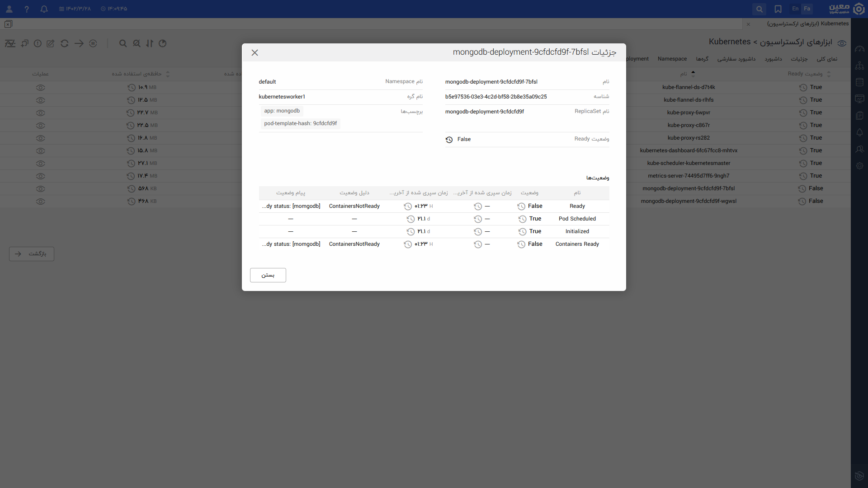The width and height of the screenshot is (868, 488).
Task: Open the گره‌ها tab
Action: pyautogui.click(x=702, y=59)
